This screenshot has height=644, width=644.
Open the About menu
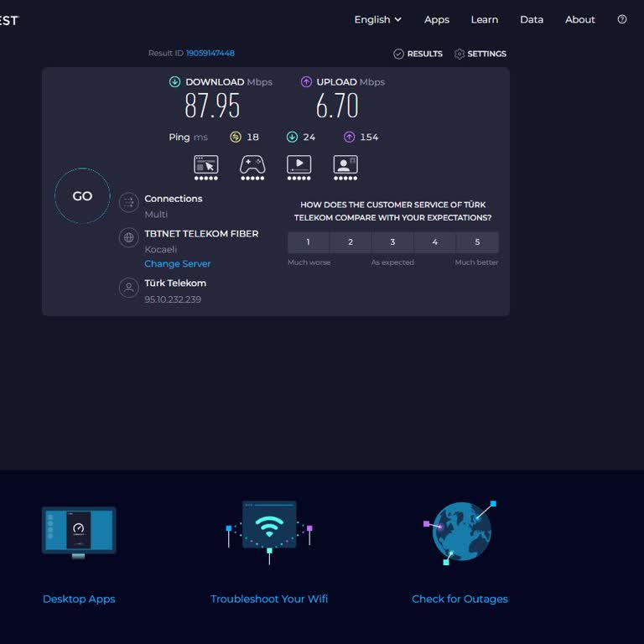(579, 19)
